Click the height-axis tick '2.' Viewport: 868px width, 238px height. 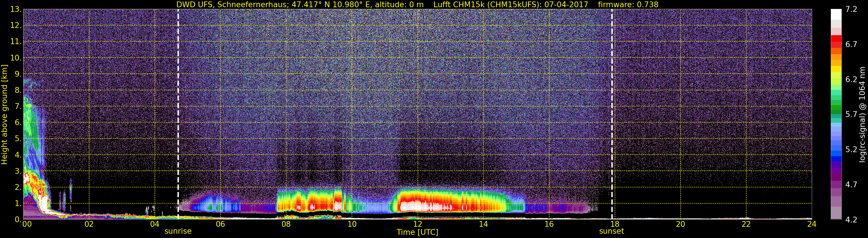18,187
